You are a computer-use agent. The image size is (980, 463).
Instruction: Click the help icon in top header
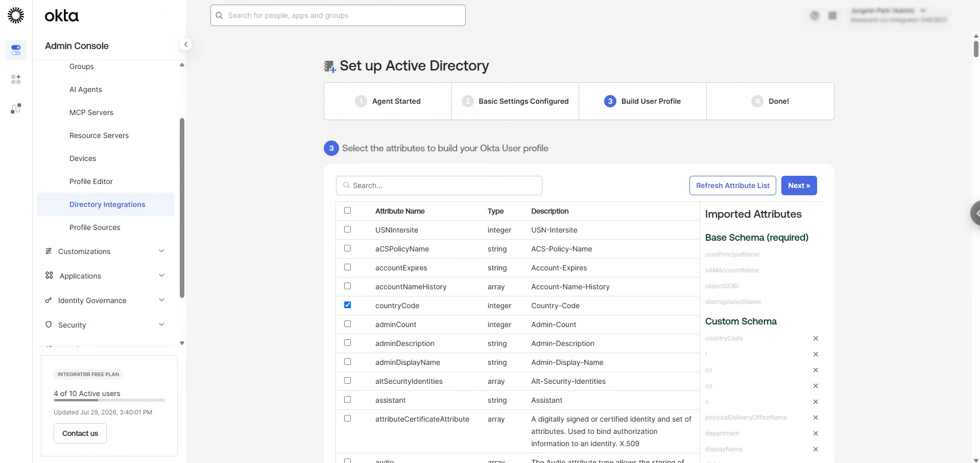click(x=815, y=16)
